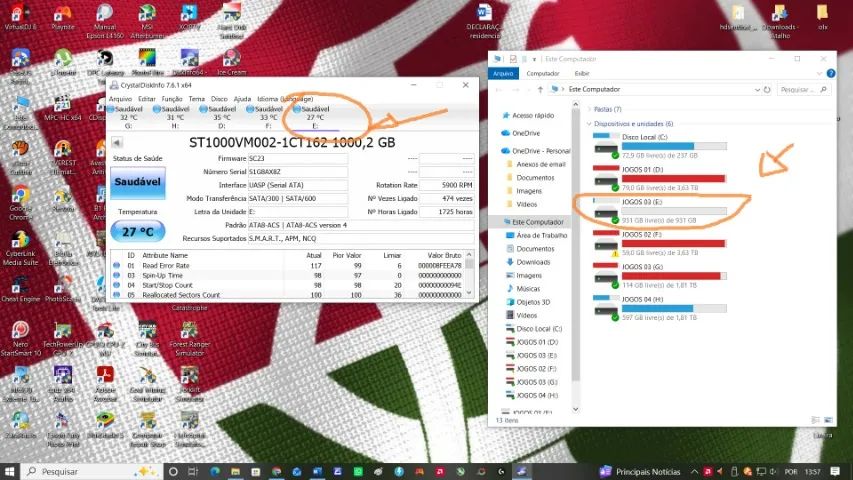Viewport: 853px width, 480px height.
Task: Select the olx folder on the desktop
Action: (x=823, y=16)
